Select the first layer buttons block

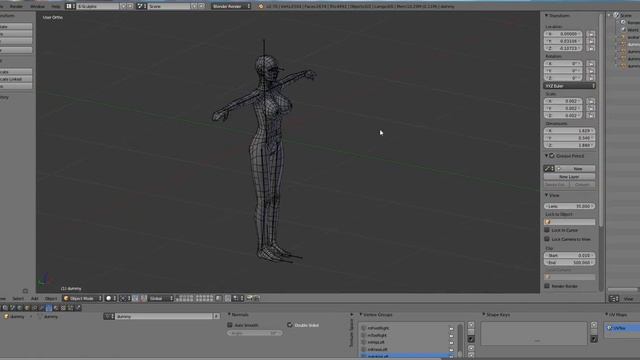pyautogui.click(x=184, y=298)
